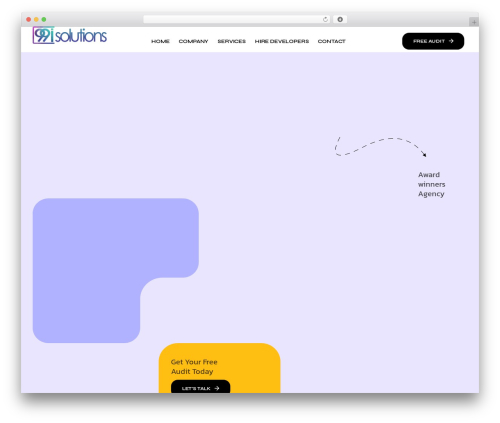
Task: Open the Home menu item
Action: click(x=160, y=41)
